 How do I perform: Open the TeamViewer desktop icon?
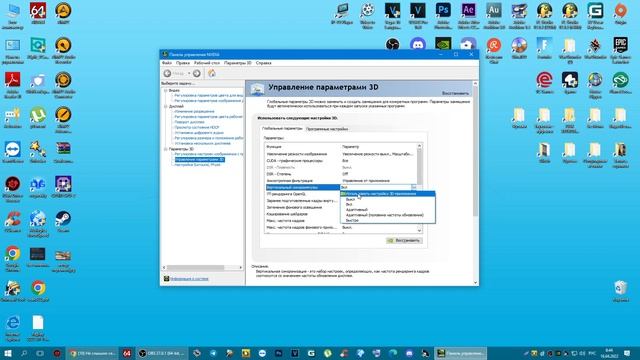pyautogui.click(x=13, y=152)
